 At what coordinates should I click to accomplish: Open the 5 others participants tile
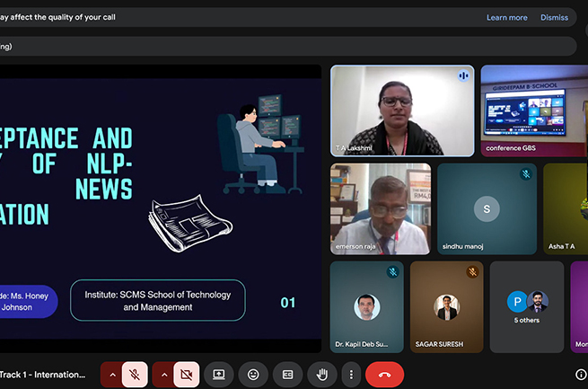527,306
